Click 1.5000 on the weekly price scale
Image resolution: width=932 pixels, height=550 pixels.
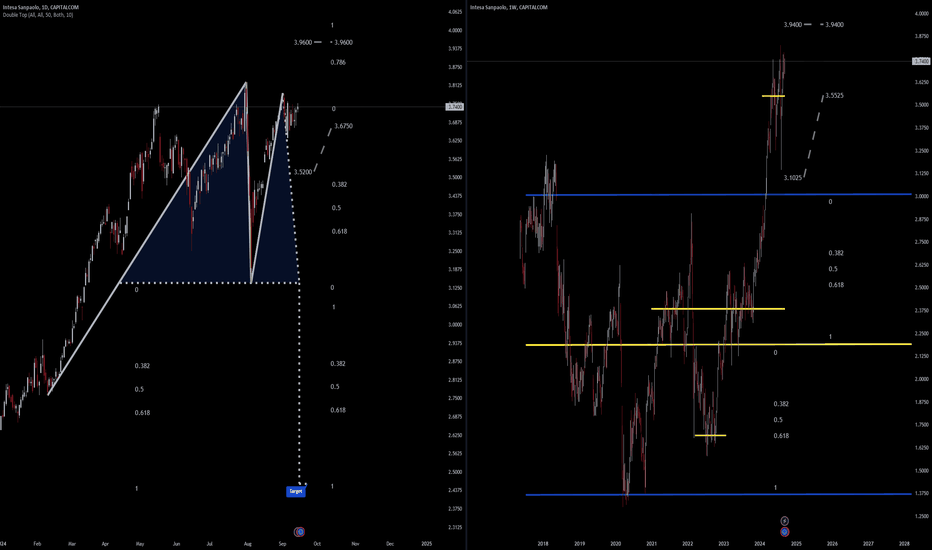[x=921, y=470]
